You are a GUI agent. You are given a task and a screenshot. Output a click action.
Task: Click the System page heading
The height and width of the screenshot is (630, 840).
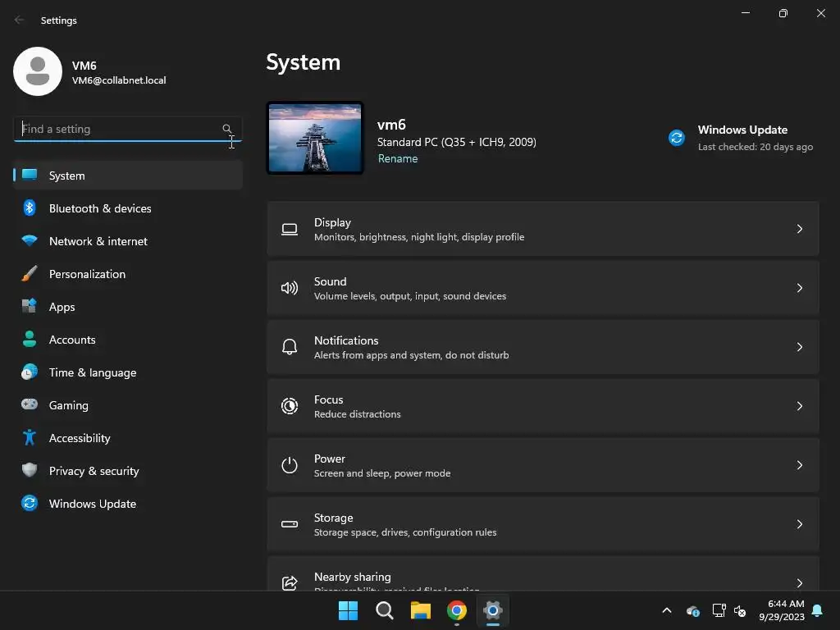point(304,62)
